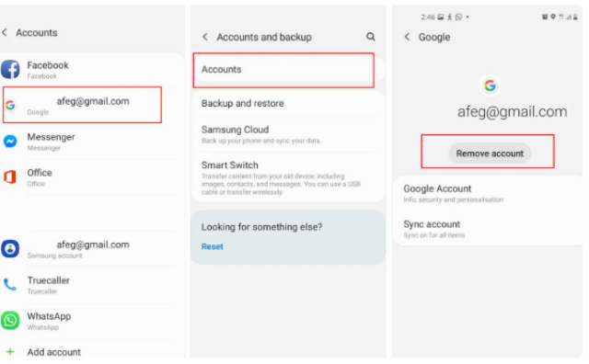
Task: Tap the location icon in the status bar
Action: click(553, 17)
